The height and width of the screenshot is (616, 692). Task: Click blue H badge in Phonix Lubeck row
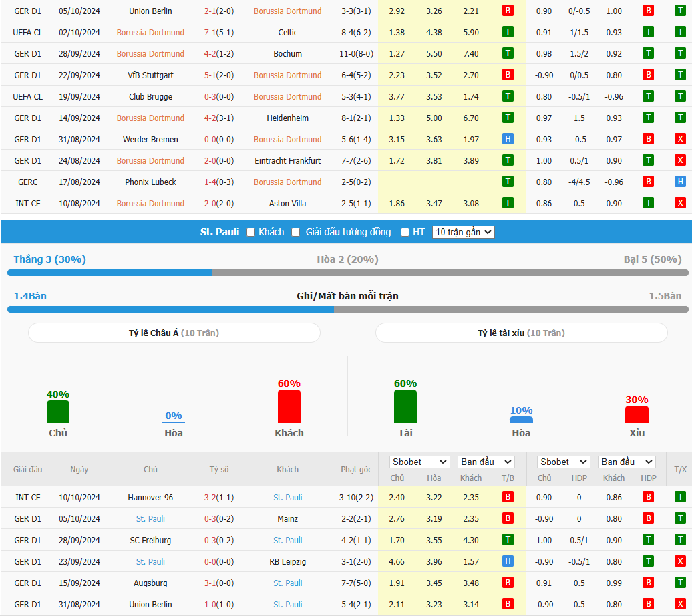point(680,182)
